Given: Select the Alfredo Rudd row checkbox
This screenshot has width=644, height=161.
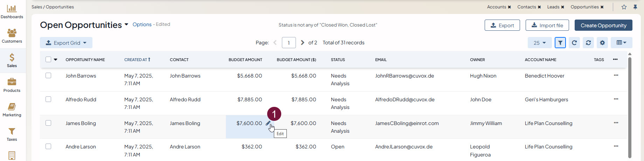Looking at the screenshot, I should click(48, 100).
